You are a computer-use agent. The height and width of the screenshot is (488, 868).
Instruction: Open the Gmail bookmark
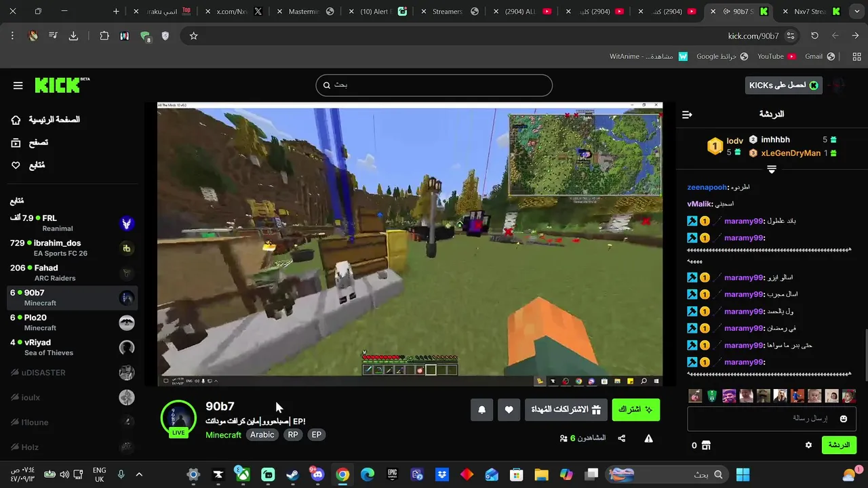click(x=819, y=57)
